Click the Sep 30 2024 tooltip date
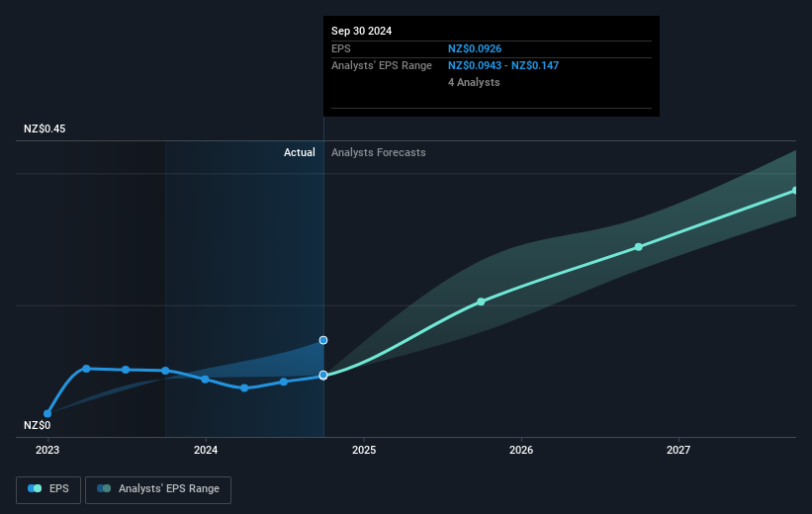This screenshot has width=812, height=514. coord(361,31)
